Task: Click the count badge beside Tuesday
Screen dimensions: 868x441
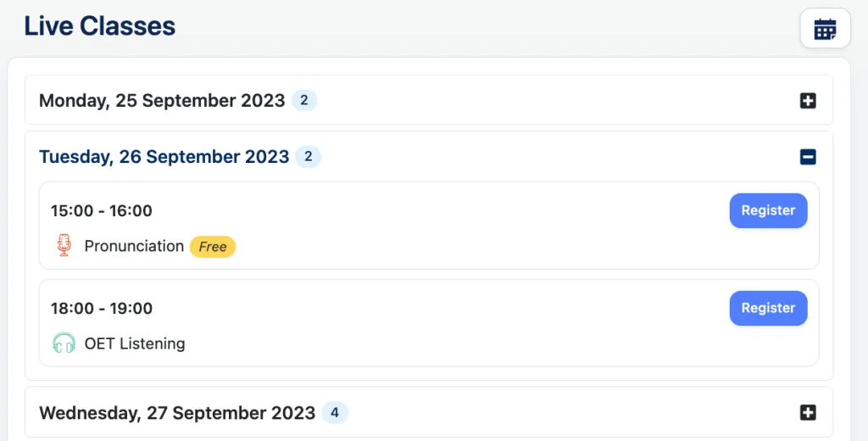Action: point(309,157)
